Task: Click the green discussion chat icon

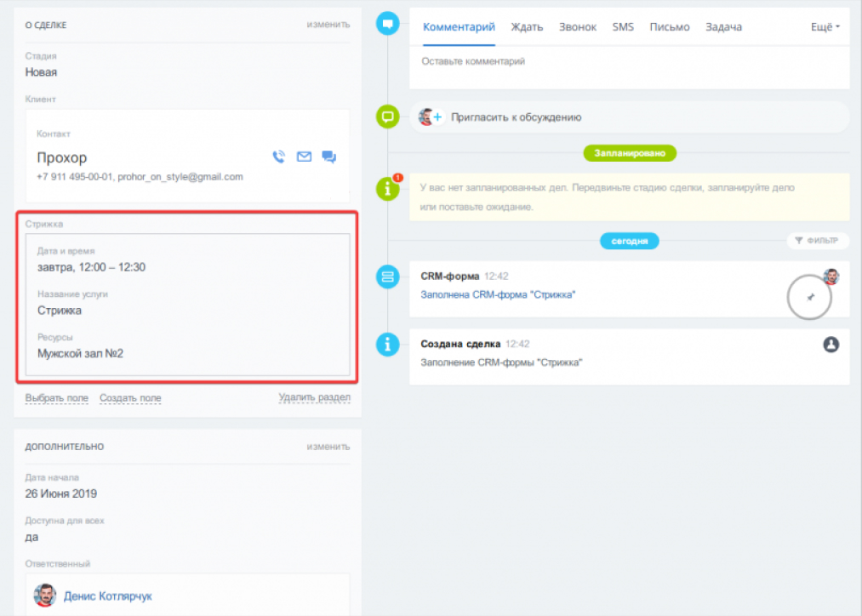Action: pos(388,117)
